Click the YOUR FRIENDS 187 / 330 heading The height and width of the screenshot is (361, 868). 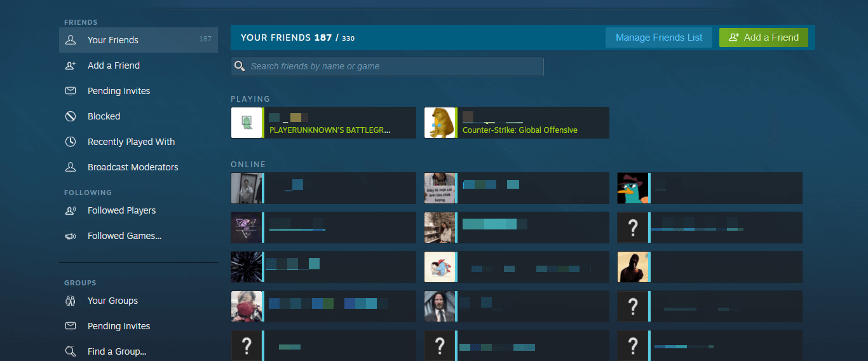[x=297, y=37]
